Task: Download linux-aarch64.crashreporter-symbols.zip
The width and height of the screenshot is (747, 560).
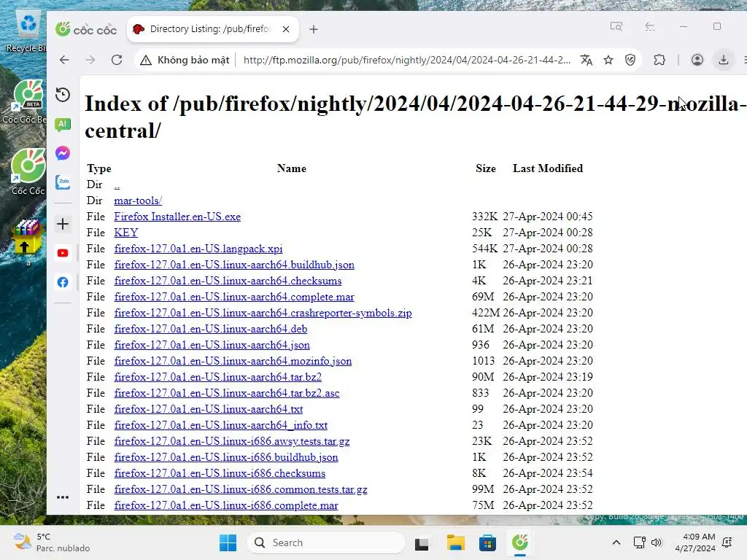Action: (x=263, y=313)
